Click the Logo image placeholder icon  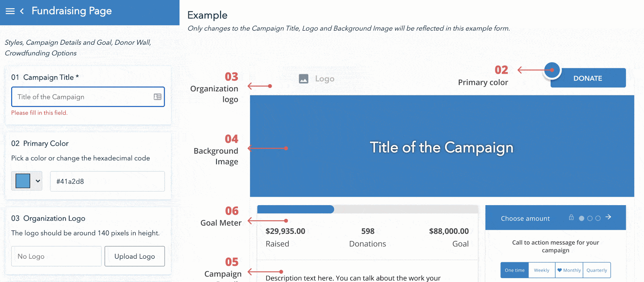click(x=303, y=79)
